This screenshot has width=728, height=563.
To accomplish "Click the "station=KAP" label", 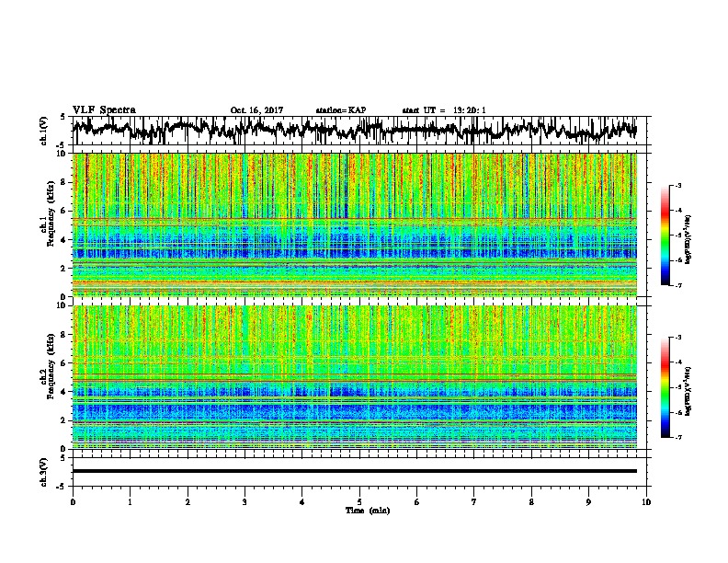I will [341, 110].
